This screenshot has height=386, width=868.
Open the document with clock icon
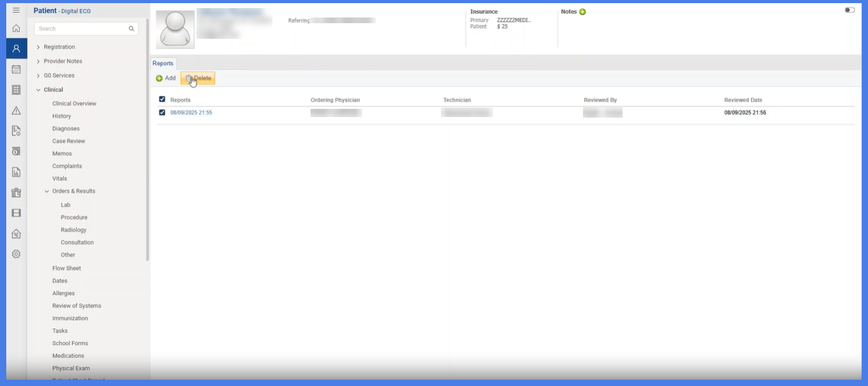(x=16, y=131)
